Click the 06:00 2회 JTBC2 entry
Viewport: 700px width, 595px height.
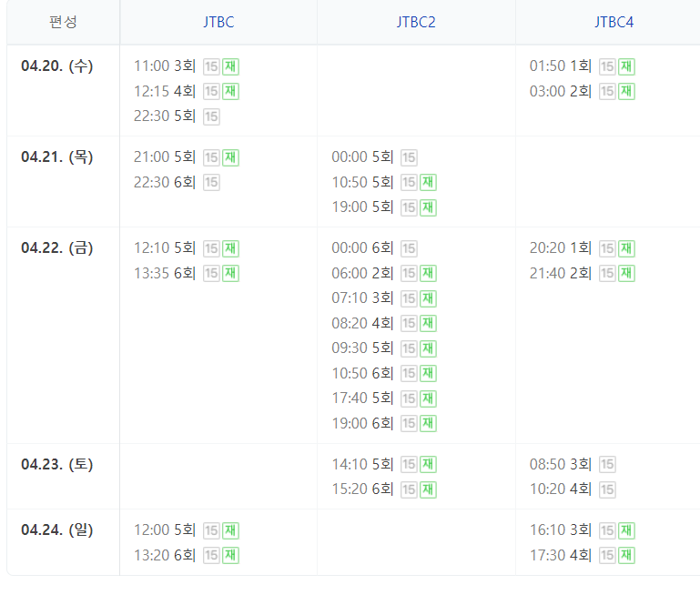coord(362,273)
